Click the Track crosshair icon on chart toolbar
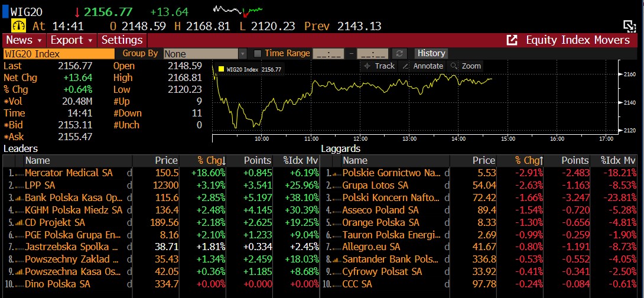This screenshot has height=298, width=644. (367, 66)
